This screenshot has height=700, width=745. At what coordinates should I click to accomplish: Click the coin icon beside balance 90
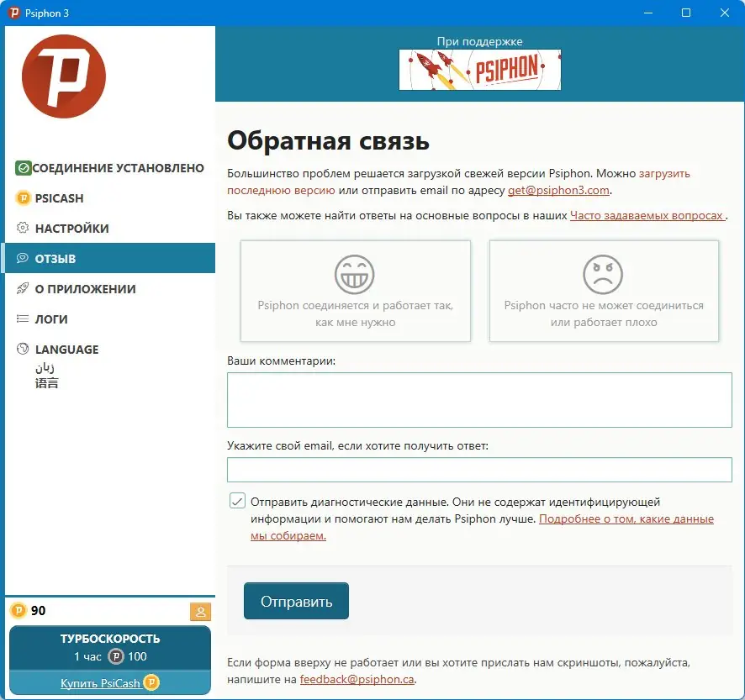[x=18, y=610]
